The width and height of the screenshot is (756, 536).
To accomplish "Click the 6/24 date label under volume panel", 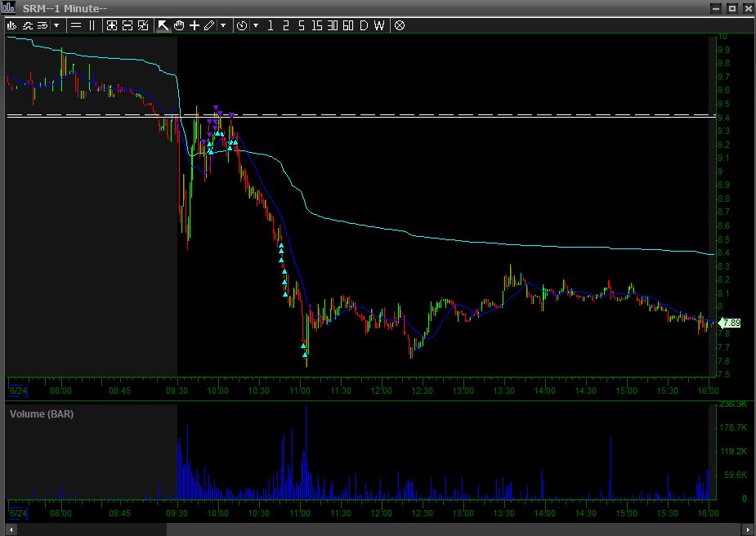I will pyautogui.click(x=18, y=513).
